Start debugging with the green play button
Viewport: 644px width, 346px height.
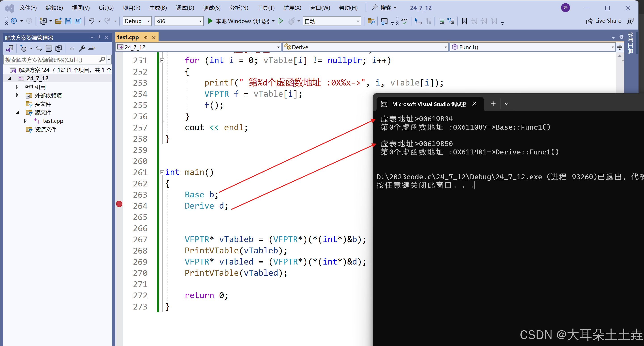[210, 21]
